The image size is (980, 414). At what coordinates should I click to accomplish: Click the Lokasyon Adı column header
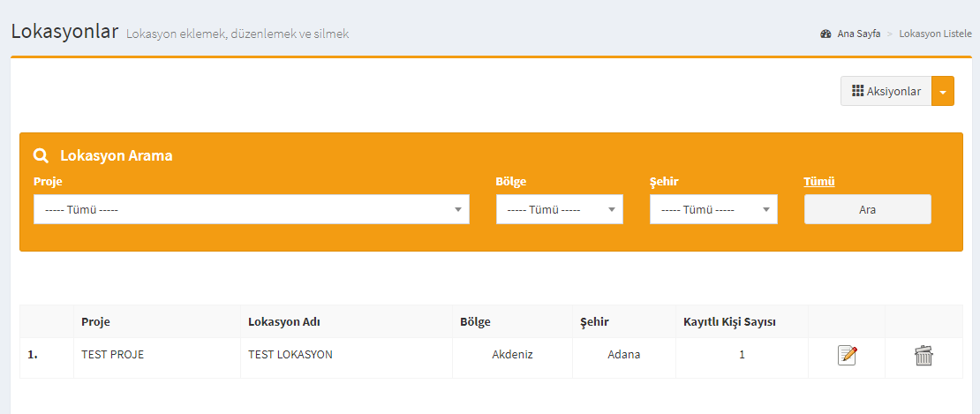coord(284,322)
